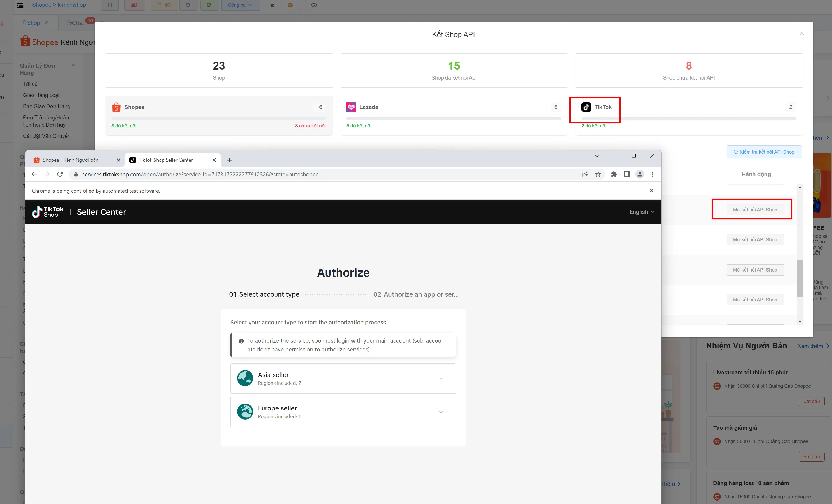This screenshot has height=504, width=832.
Task: Open Giao Hàng Loạt in sidebar
Action: (41, 95)
